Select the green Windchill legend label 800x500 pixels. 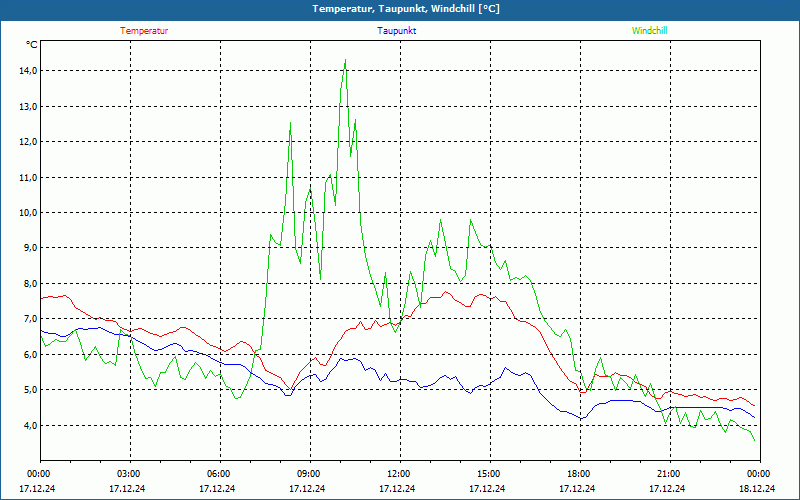(x=649, y=31)
